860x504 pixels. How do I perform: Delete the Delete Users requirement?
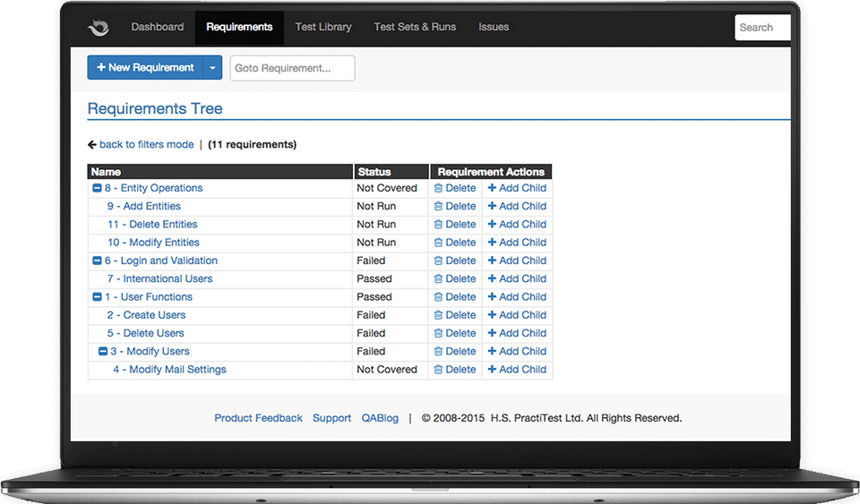455,333
